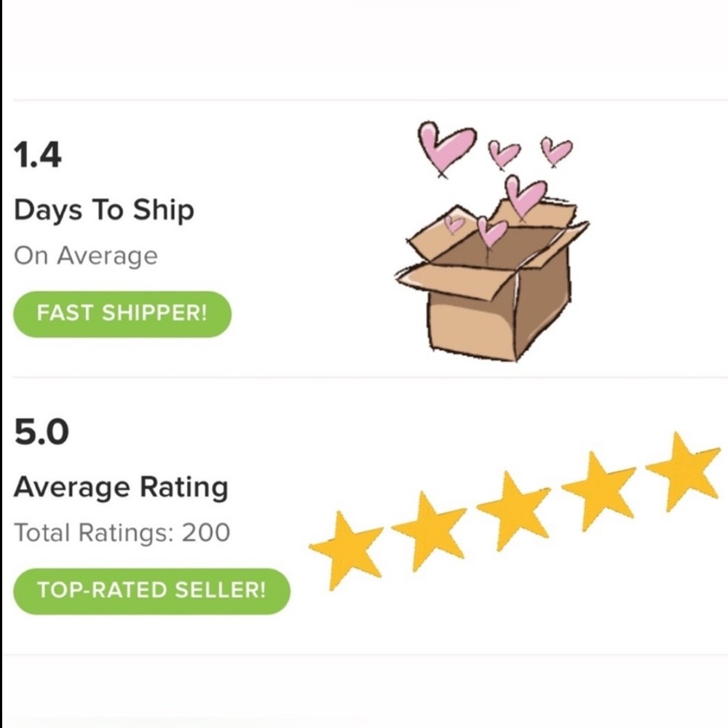Click the TOP-RATED SELLER! green badge

[151, 590]
